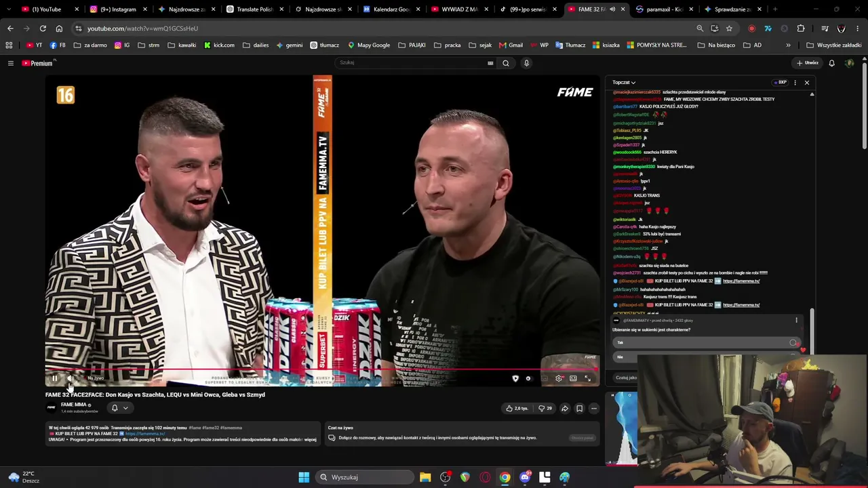Image resolution: width=868 pixels, height=488 pixels.
Task: Save the video with the bookmark icon
Action: click(x=579, y=408)
